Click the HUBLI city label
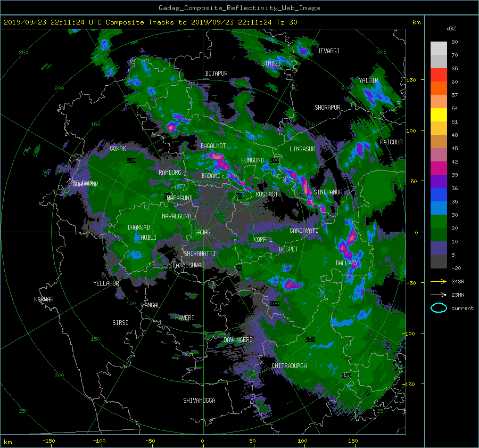Image resolution: width=479 pixels, height=448 pixels. (x=148, y=238)
